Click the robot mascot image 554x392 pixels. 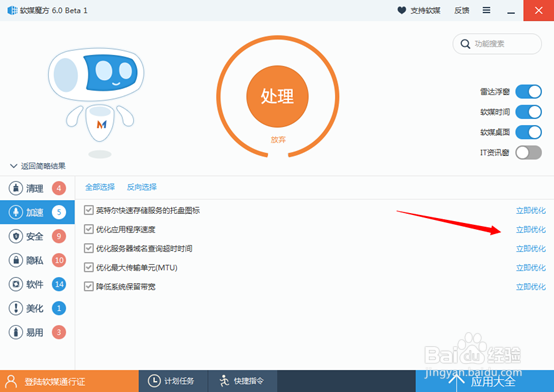(x=96, y=103)
